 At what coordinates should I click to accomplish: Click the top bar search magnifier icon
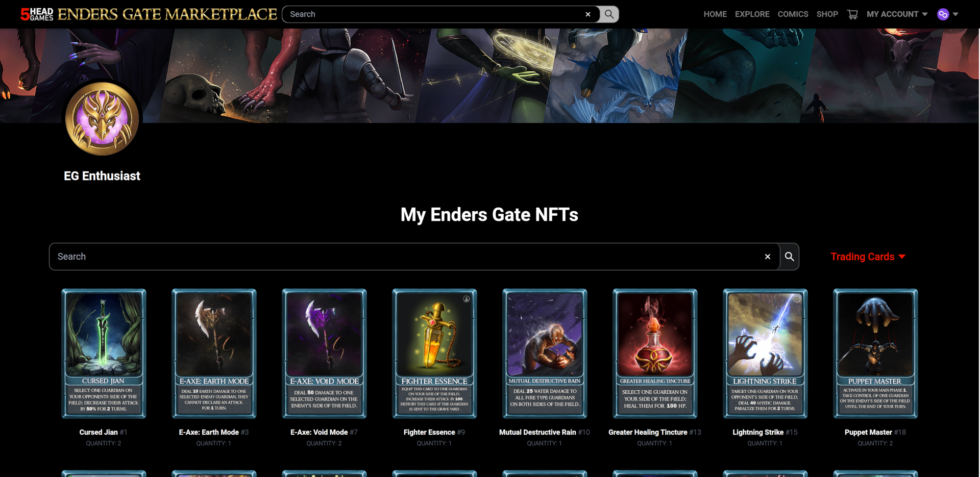pos(609,14)
